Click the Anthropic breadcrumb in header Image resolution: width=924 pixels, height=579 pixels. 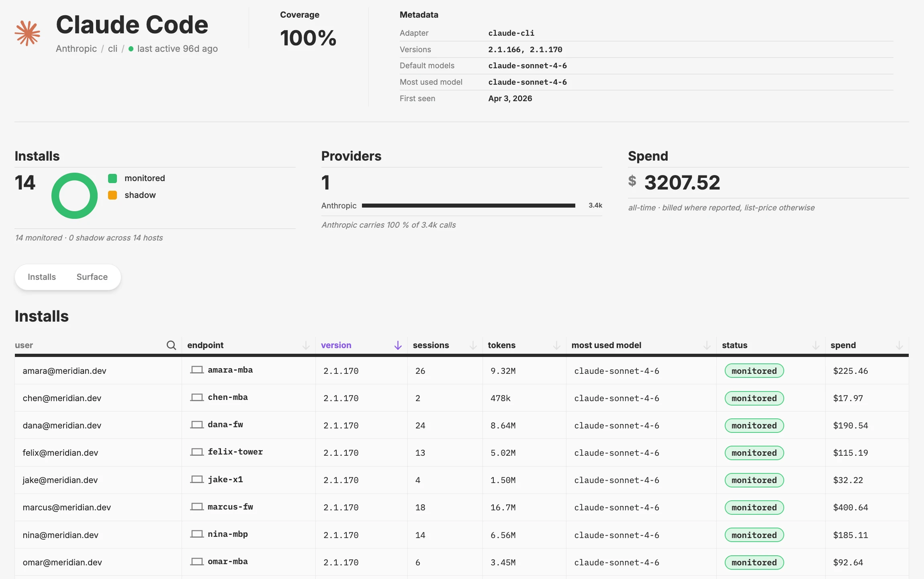tap(76, 49)
